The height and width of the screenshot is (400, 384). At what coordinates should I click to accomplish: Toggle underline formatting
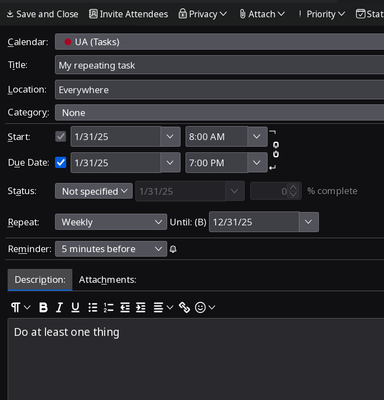click(75, 307)
